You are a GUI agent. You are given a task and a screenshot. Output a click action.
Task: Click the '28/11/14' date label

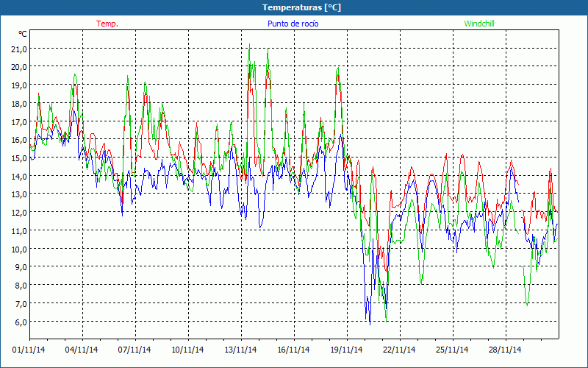point(505,350)
